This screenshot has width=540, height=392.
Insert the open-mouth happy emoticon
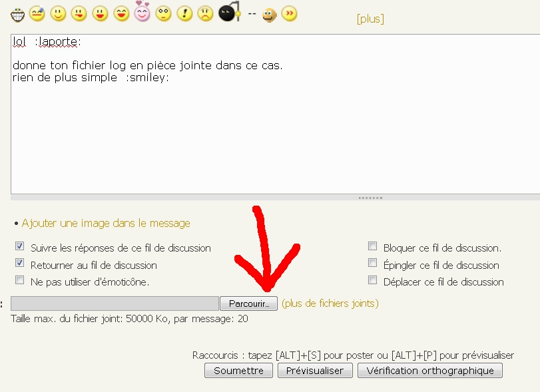(x=101, y=14)
